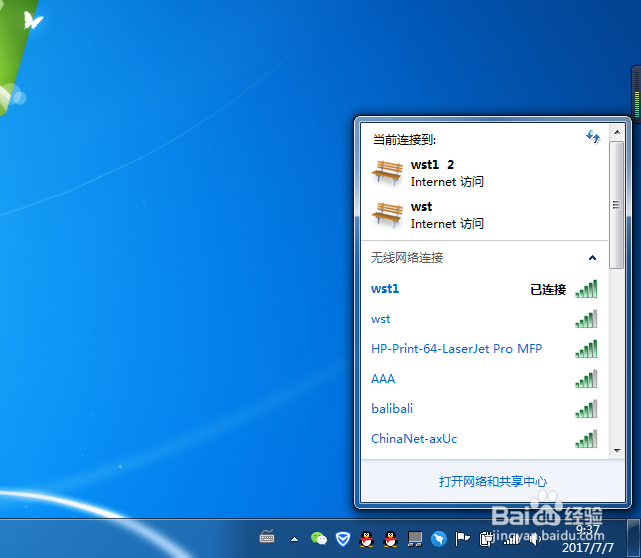This screenshot has height=558, width=641.
Task: Click the volume speaker tray icon
Action: (535, 539)
